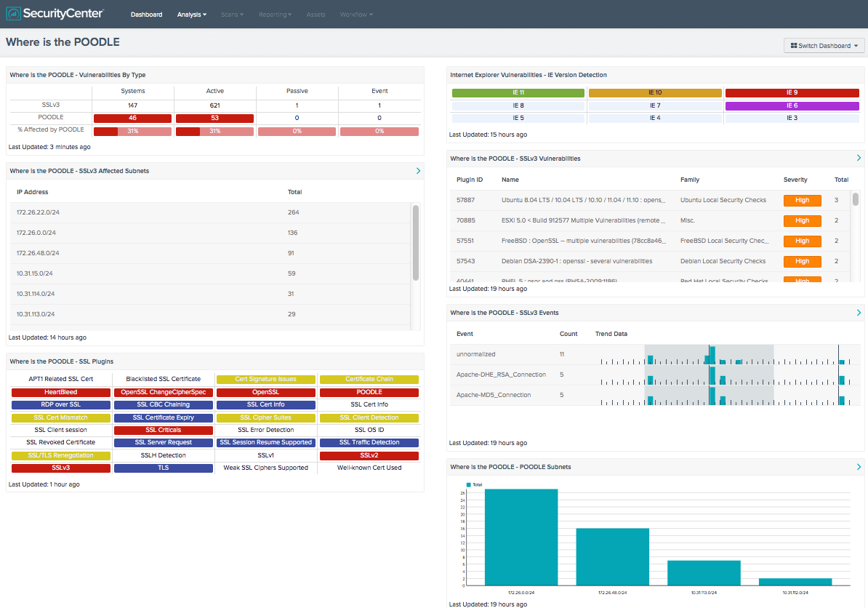
Task: Click the IE 9 red indicator
Action: coord(792,93)
